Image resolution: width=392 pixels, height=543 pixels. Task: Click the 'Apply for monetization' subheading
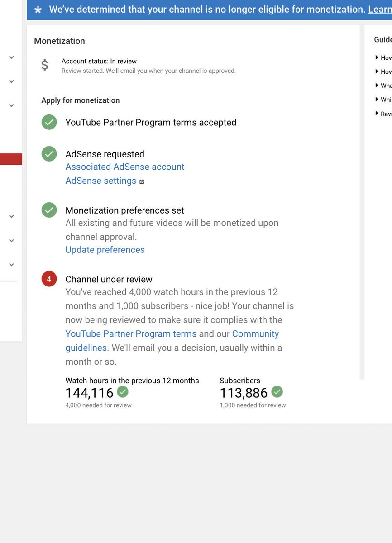pos(81,100)
